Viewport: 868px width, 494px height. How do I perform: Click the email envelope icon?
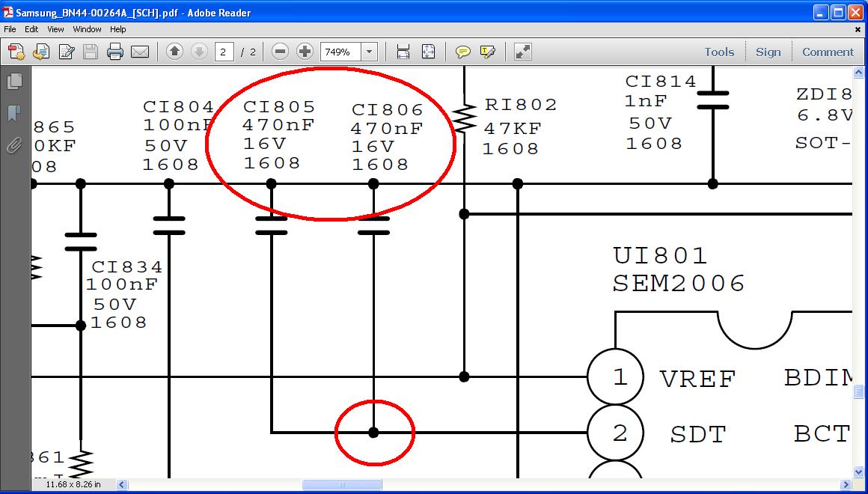click(140, 52)
